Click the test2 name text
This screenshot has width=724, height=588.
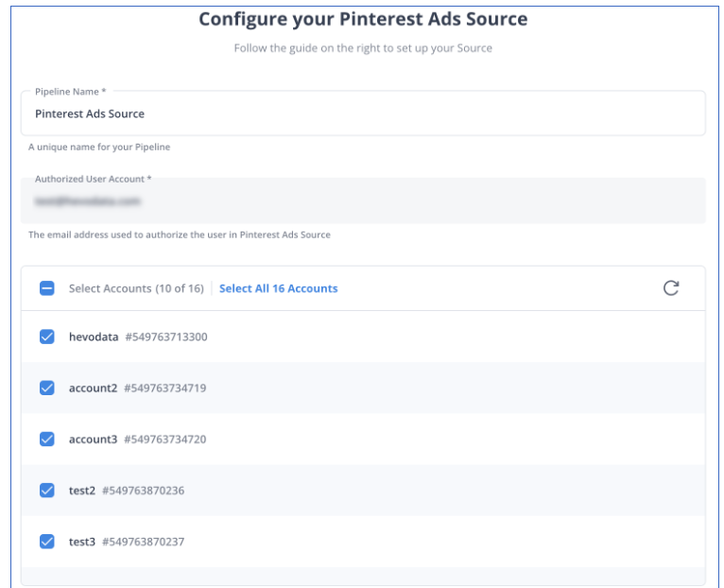coord(82,491)
